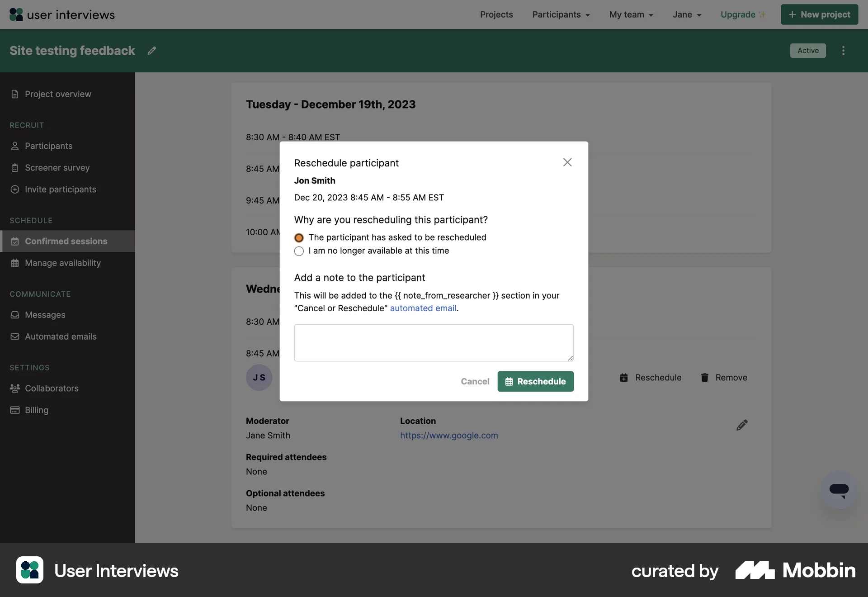Click the pencil icon beside project title
The height and width of the screenshot is (597, 868).
coord(151,50)
